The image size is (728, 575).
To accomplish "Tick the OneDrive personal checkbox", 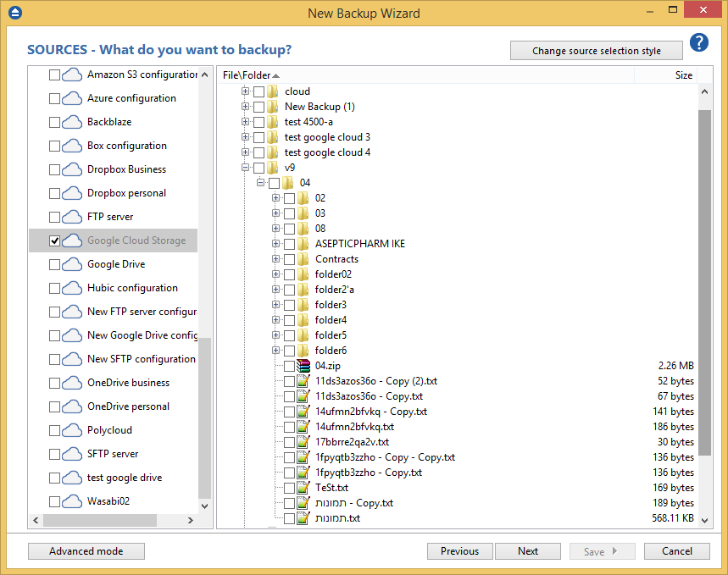I will tap(55, 406).
